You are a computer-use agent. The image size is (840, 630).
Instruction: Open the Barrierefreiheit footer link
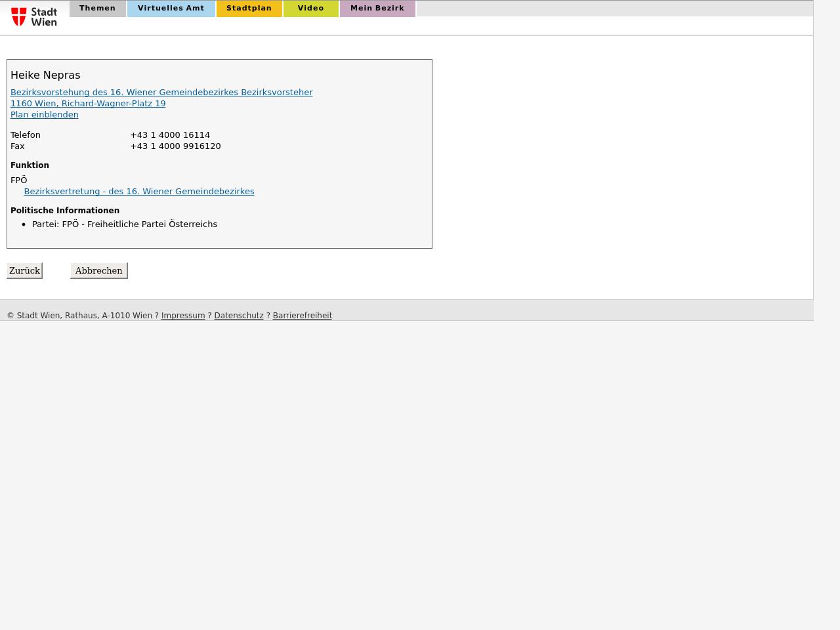[x=302, y=316]
